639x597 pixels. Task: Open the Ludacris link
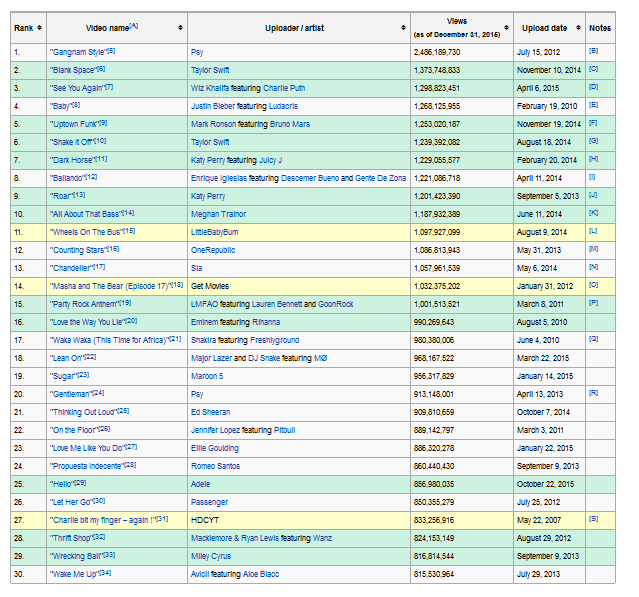coord(283,106)
